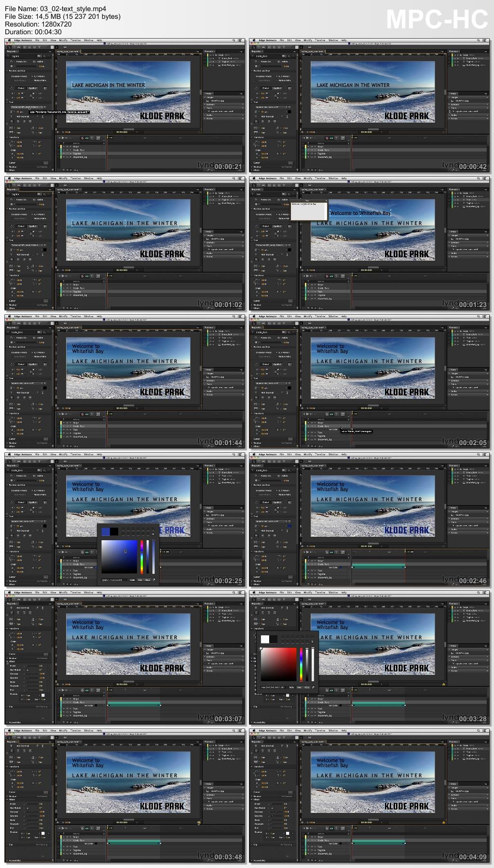Click KLODE PARK text on 00:01:02 frame stage
Image resolution: width=494 pixels, height=868 pixels.
pyautogui.click(x=162, y=253)
